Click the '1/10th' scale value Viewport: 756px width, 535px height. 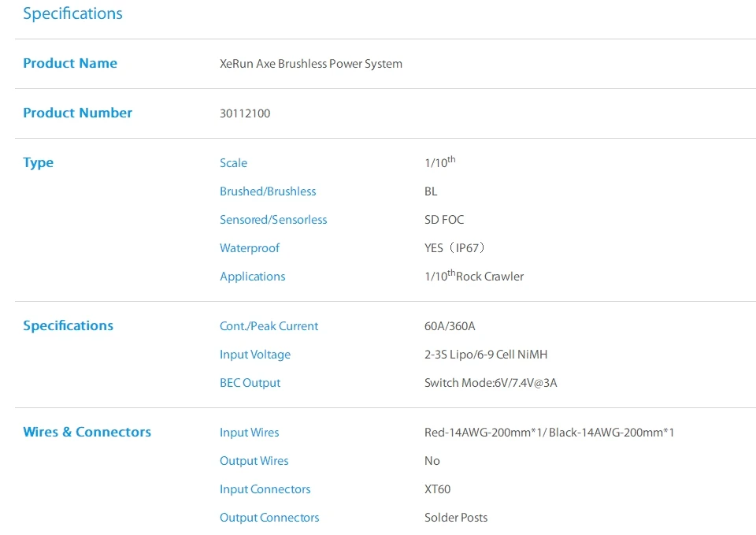coord(439,162)
